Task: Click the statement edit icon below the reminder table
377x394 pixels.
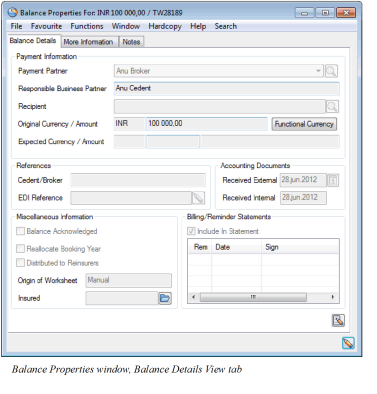Action: click(338, 320)
